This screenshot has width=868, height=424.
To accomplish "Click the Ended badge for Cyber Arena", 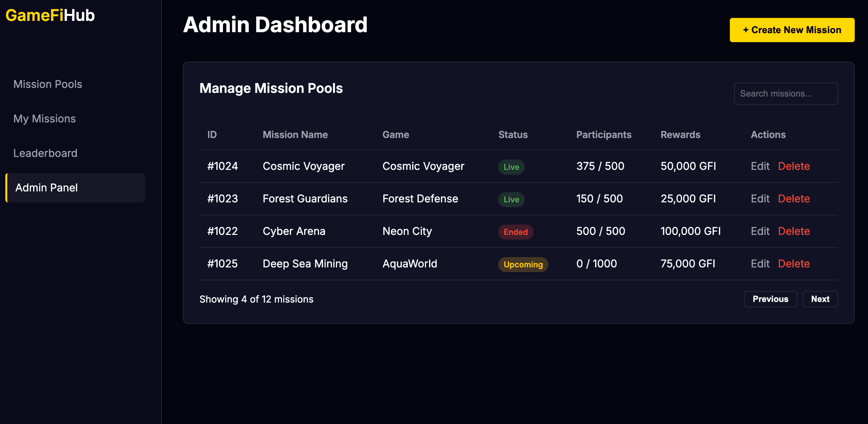I will (x=515, y=232).
